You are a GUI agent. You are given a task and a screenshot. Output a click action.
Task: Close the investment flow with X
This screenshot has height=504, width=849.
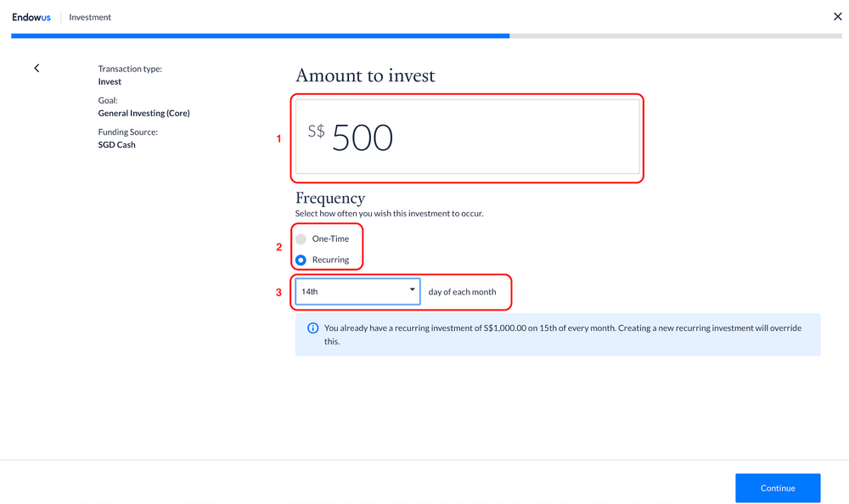coord(837,16)
